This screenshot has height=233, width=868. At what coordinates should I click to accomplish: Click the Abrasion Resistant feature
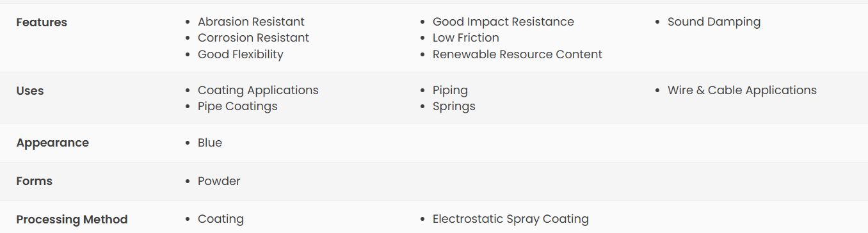point(251,22)
